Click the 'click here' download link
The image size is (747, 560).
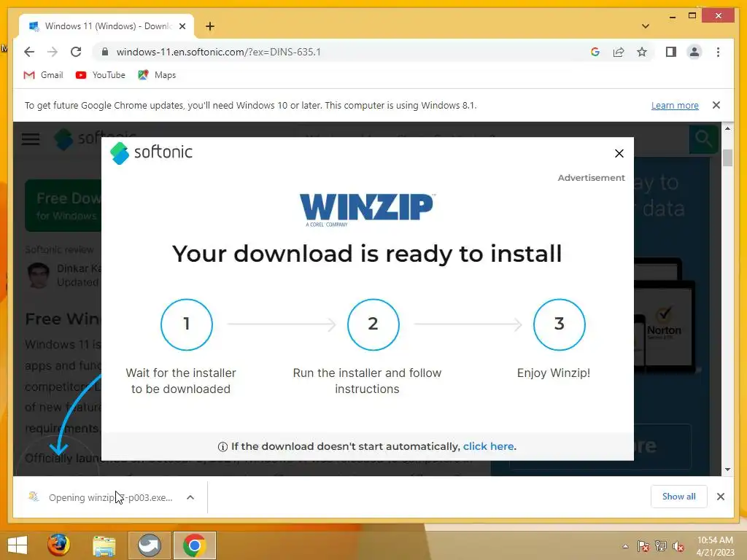click(x=488, y=446)
